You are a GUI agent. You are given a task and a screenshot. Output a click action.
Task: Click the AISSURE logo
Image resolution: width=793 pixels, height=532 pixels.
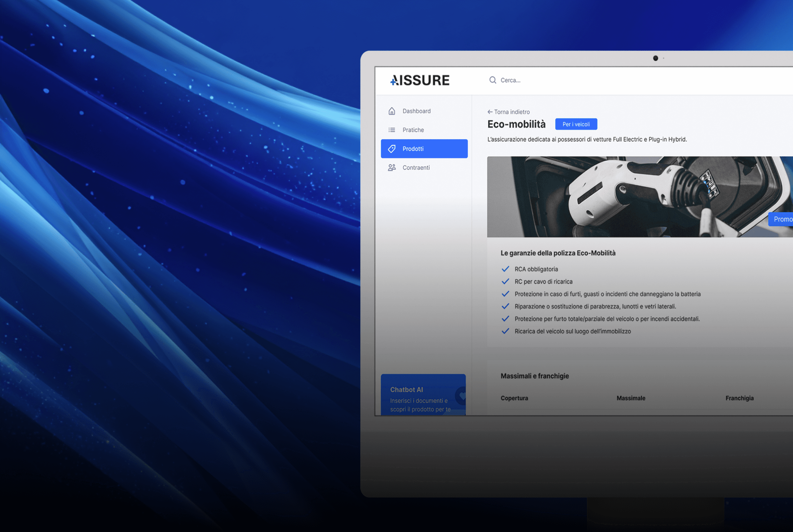click(420, 81)
